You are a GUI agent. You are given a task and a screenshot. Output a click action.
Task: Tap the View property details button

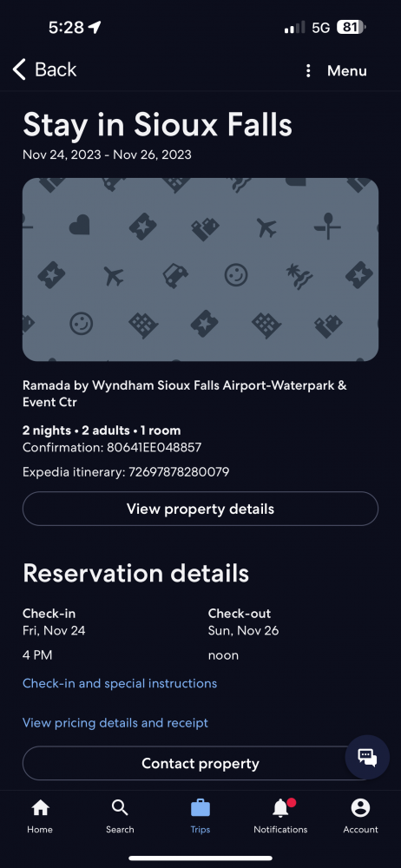(200, 509)
